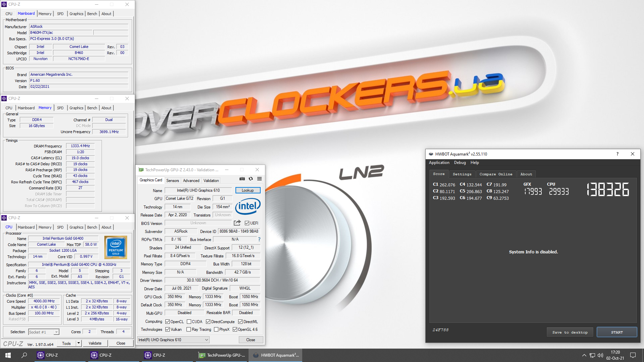Toggle the Ray Tracing checkbox
The width and height of the screenshot is (644, 362).
click(x=189, y=329)
